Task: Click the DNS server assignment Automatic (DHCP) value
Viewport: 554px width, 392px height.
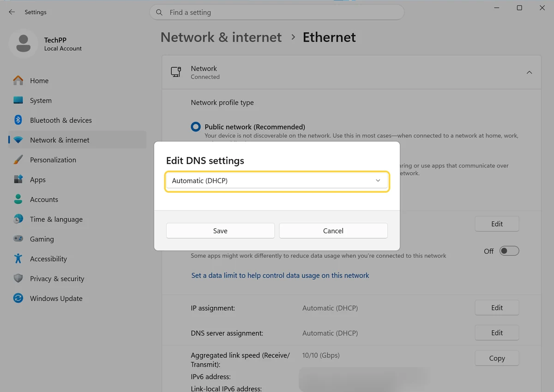Action: tap(330, 333)
